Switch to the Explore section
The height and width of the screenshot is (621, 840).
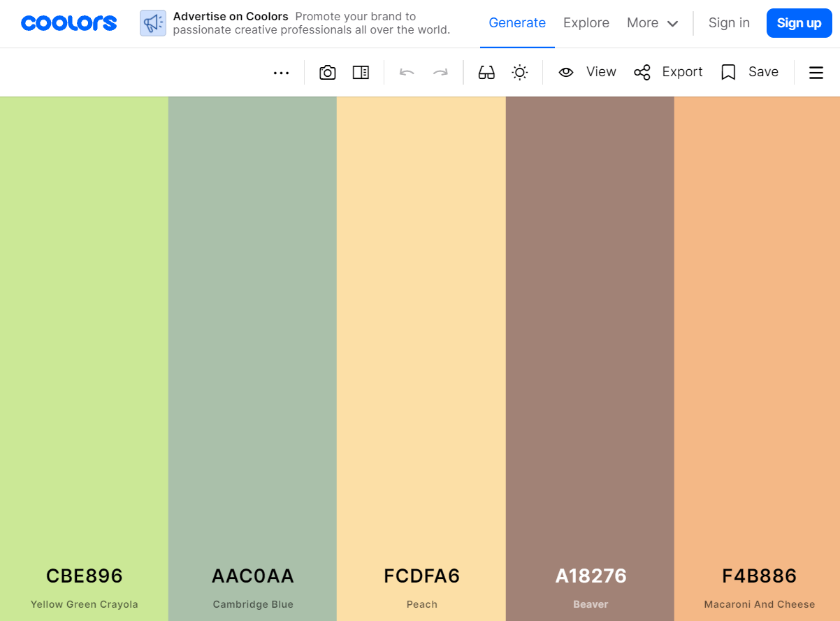586,22
